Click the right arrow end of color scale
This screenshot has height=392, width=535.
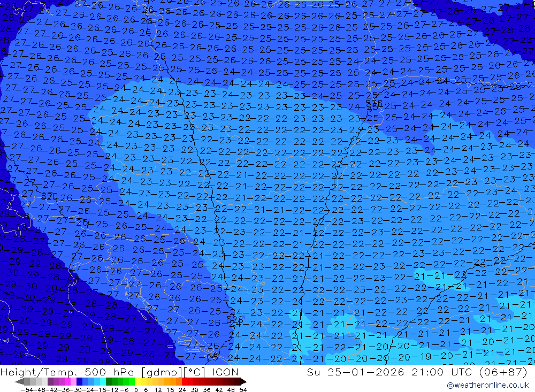click(x=243, y=381)
